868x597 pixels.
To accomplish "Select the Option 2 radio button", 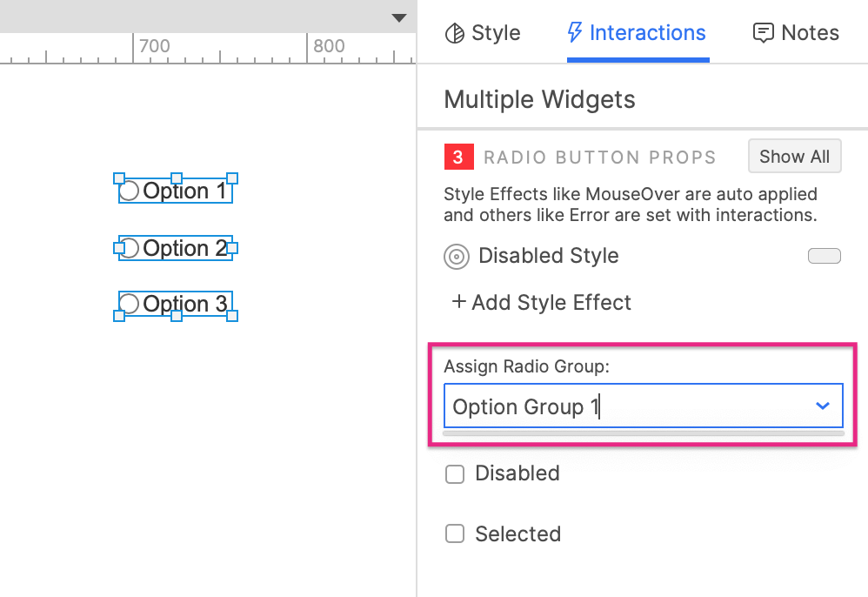I will point(129,247).
